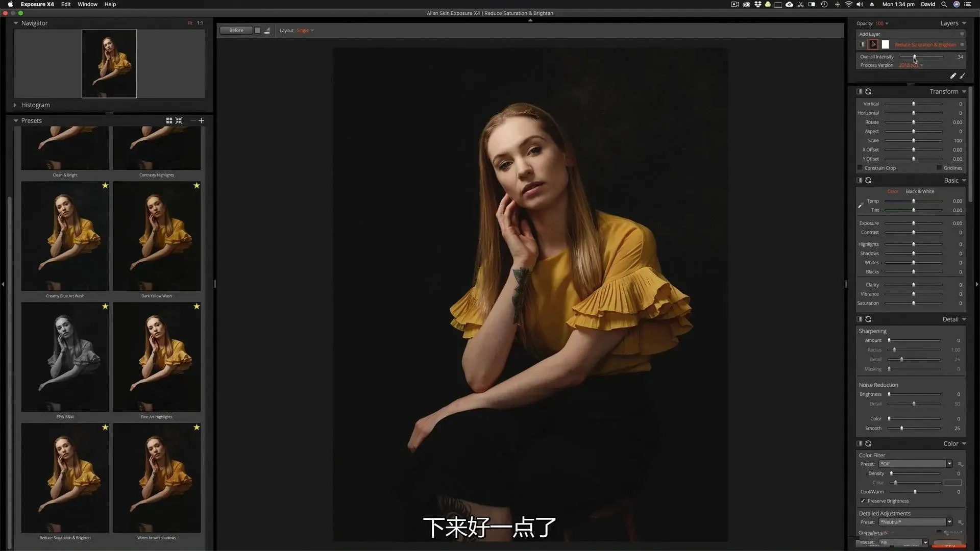
Task: Reset the Detail panel settings
Action: tap(868, 319)
